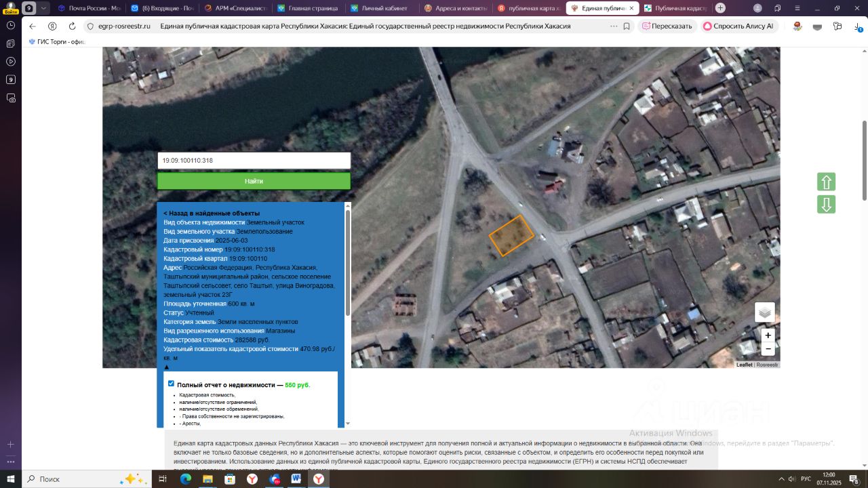
Task: Open Microsoft Store from taskbar
Action: (x=230, y=479)
